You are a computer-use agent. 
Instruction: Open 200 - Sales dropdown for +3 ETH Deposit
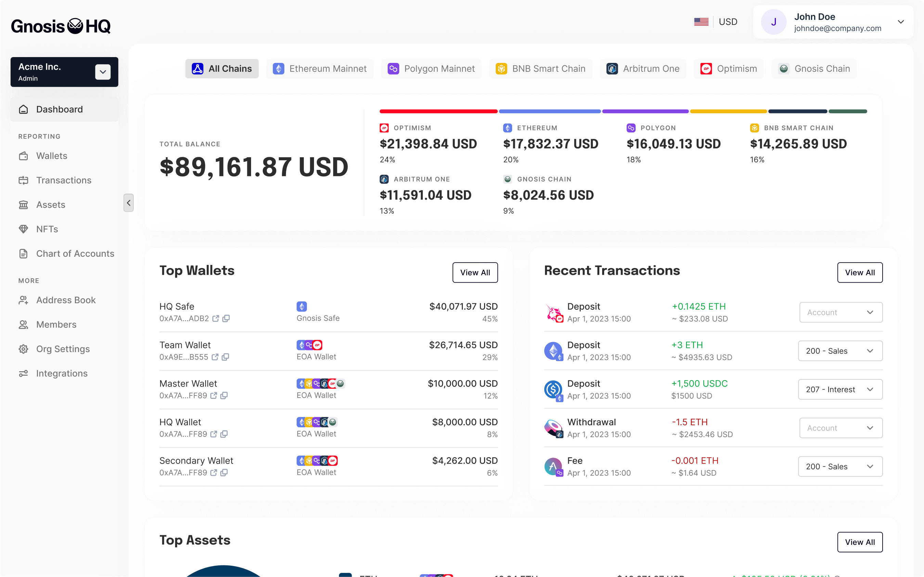(840, 351)
